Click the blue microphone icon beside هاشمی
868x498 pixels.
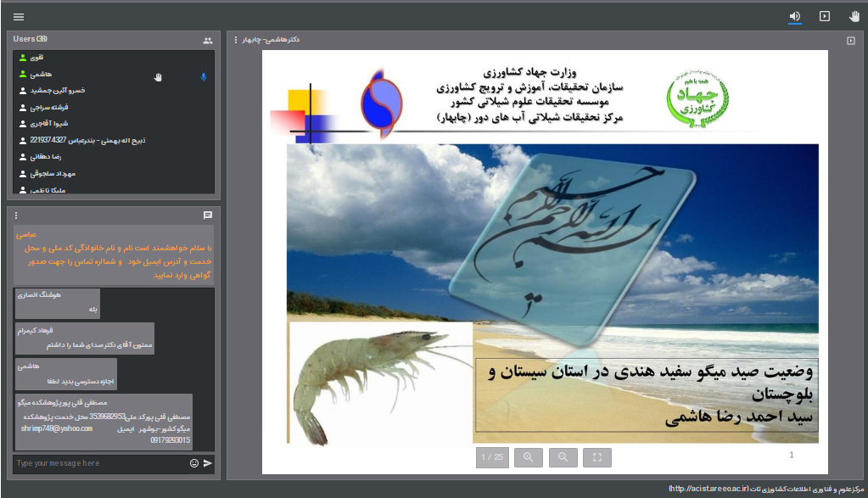pos(203,77)
